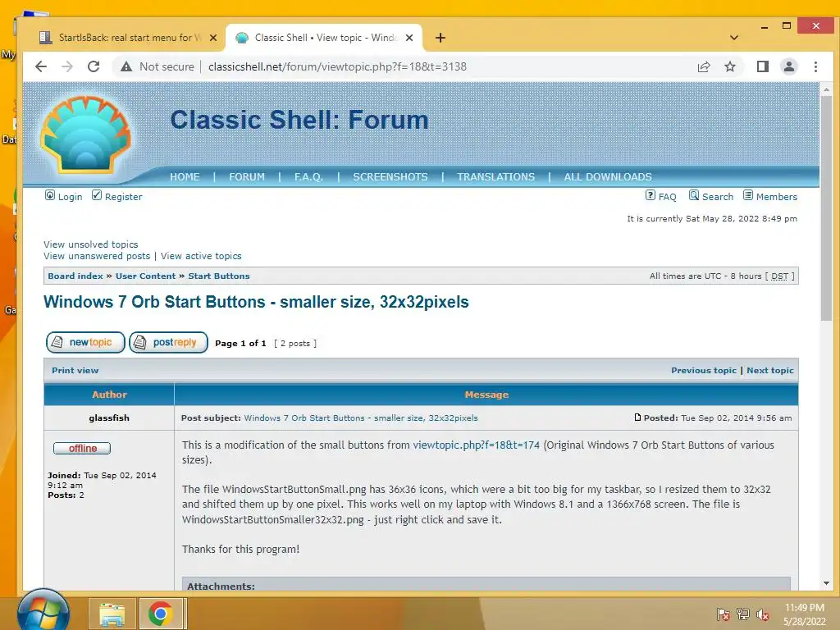Image resolution: width=840 pixels, height=630 pixels.
Task: Open FORUM in the navigation bar
Action: click(x=247, y=177)
